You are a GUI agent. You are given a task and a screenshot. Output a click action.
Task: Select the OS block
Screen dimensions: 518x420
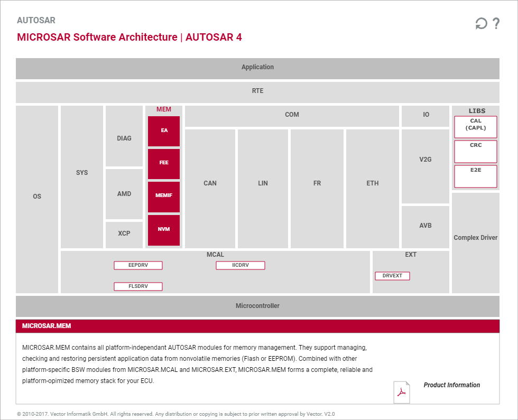click(x=37, y=199)
